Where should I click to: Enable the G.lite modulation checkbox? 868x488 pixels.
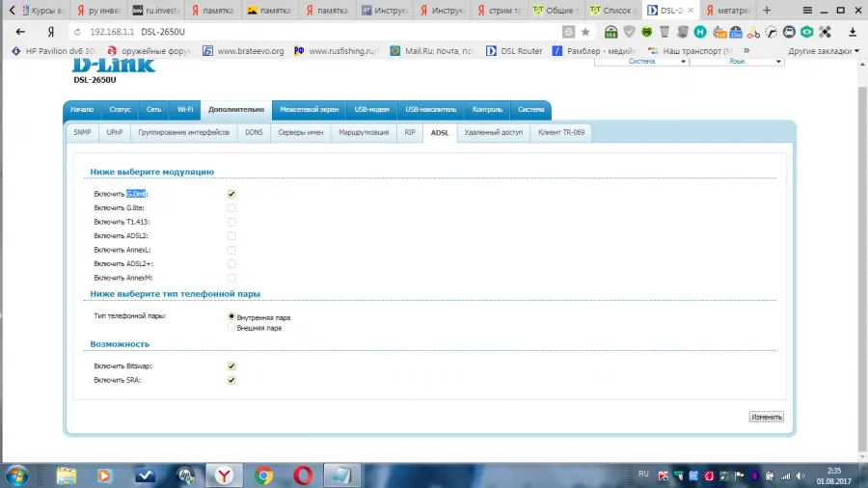click(231, 208)
